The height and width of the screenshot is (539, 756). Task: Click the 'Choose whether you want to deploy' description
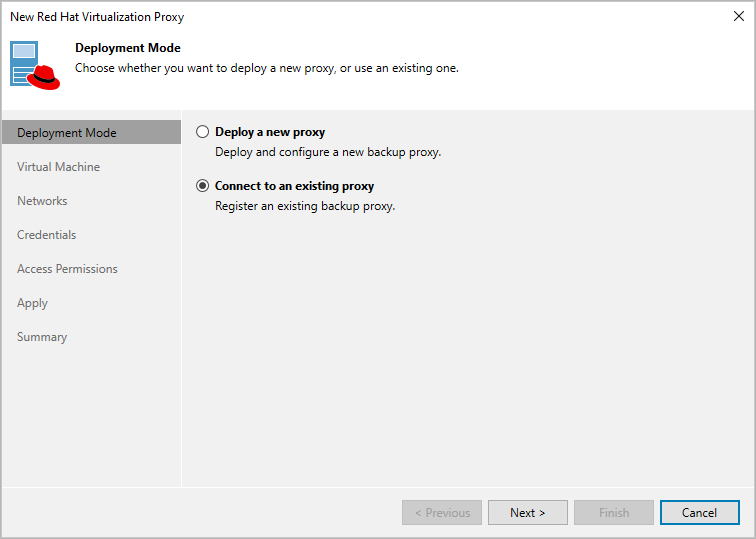click(x=267, y=68)
